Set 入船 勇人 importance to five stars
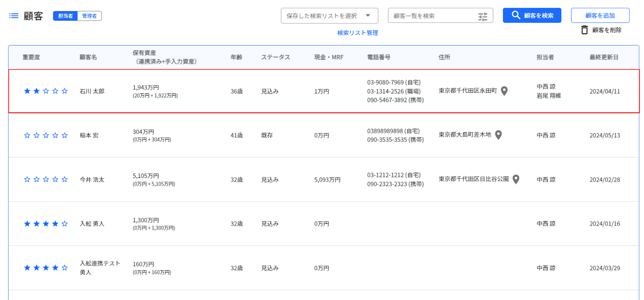This screenshot has height=300, width=644. [64, 223]
